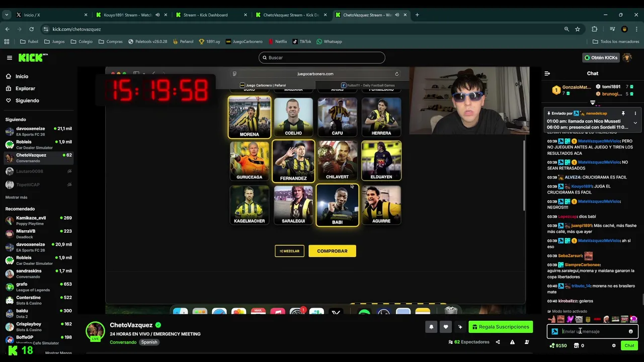Unpin the pinned chat message
The width and height of the screenshot is (644, 362).
[623, 114]
